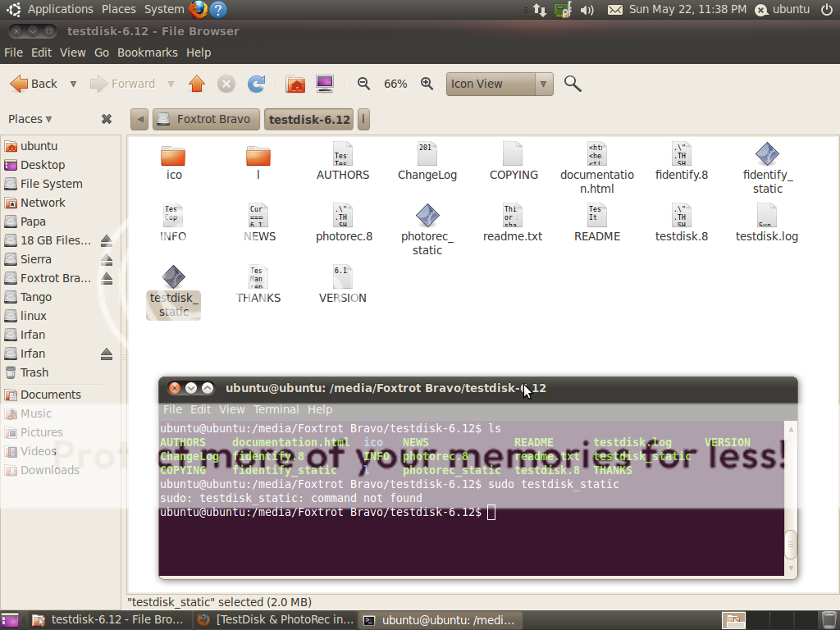Open search with the magnifying glass icon

[x=573, y=84]
